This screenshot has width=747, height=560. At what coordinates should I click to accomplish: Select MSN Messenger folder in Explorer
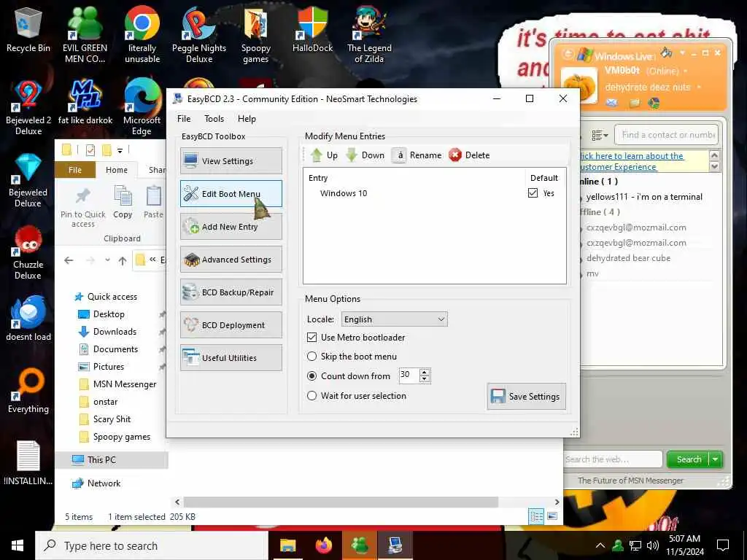[125, 384]
